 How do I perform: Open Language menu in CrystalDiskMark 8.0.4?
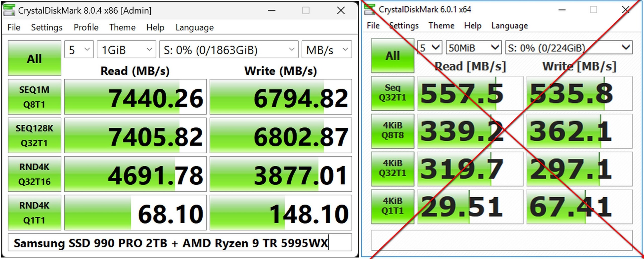coord(195,27)
